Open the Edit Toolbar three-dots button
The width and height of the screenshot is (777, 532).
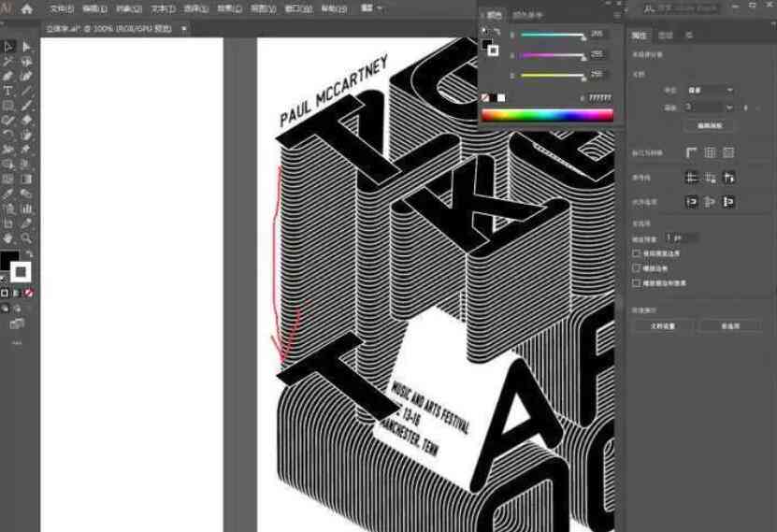17,343
